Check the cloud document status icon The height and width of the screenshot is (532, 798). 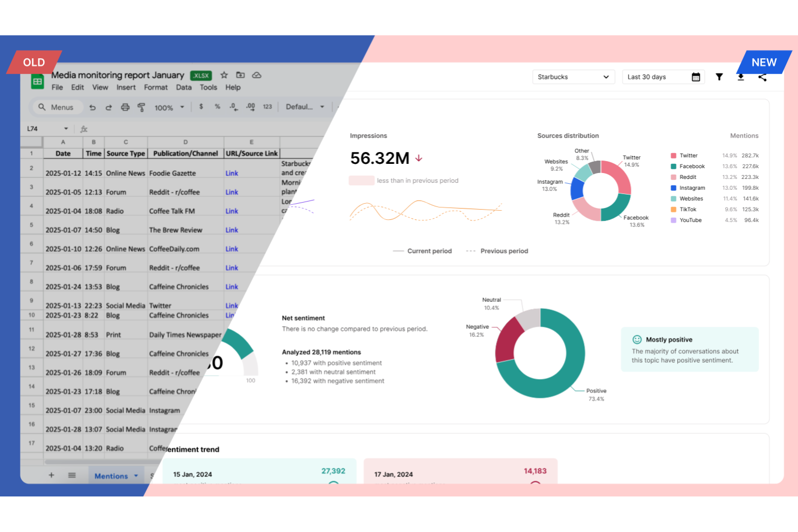tap(257, 75)
